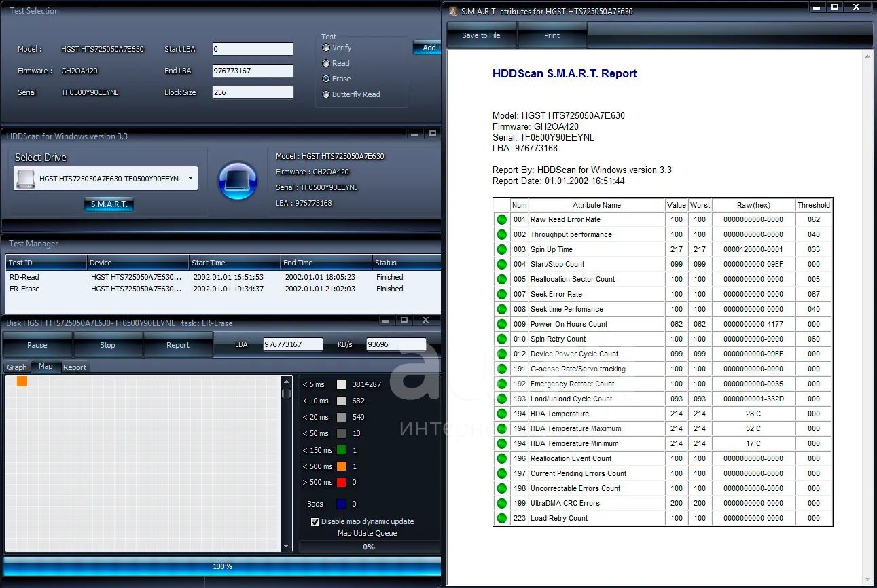Stop the erase task

click(107, 345)
